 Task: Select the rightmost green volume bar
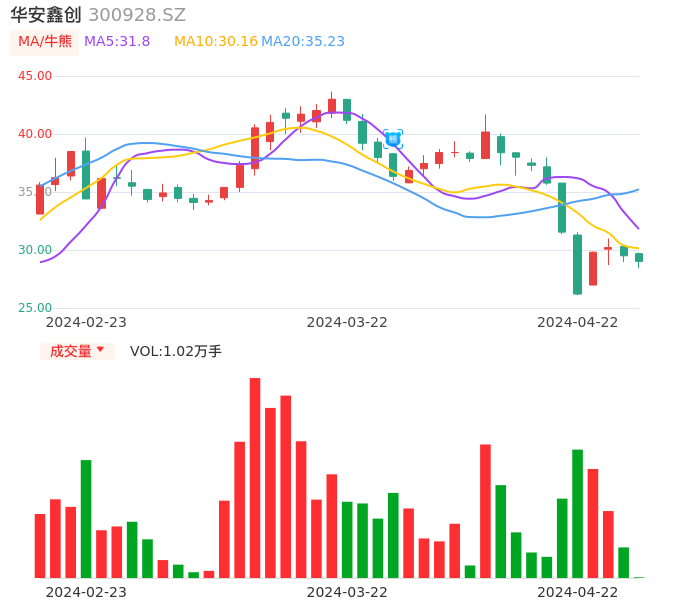click(x=624, y=562)
